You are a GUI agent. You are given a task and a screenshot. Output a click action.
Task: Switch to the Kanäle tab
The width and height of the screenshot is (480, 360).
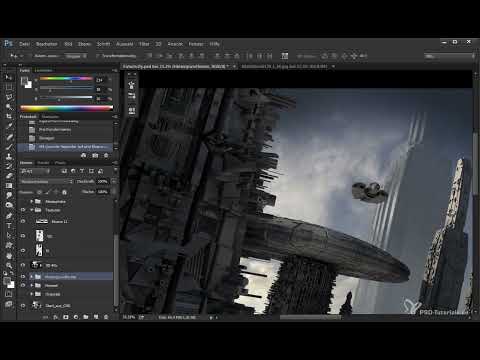tap(43, 163)
